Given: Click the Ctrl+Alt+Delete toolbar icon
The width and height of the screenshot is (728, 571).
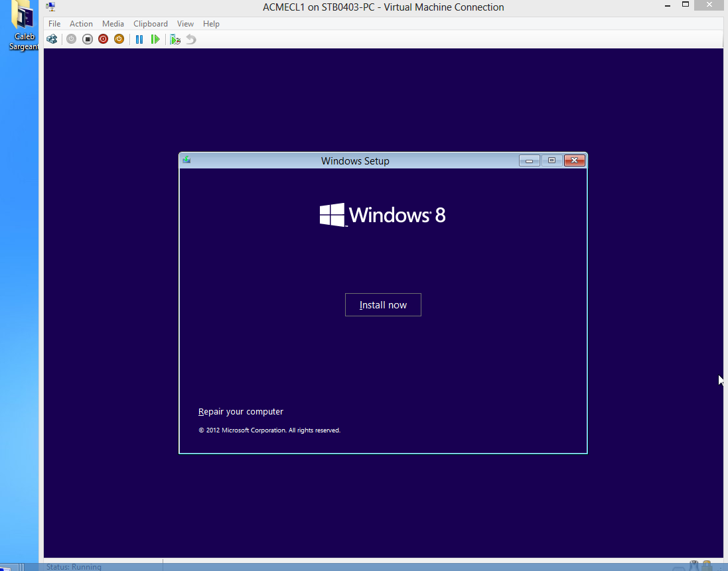Looking at the screenshot, I should point(52,39).
